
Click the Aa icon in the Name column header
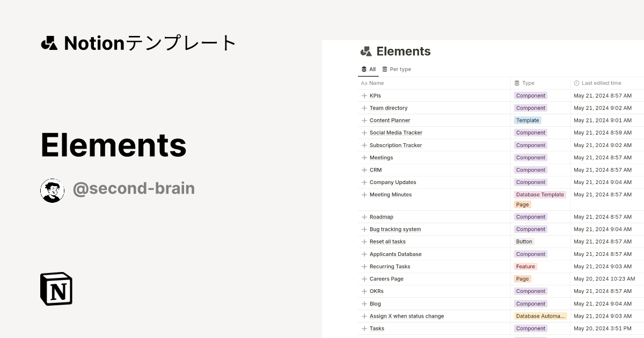tap(364, 83)
